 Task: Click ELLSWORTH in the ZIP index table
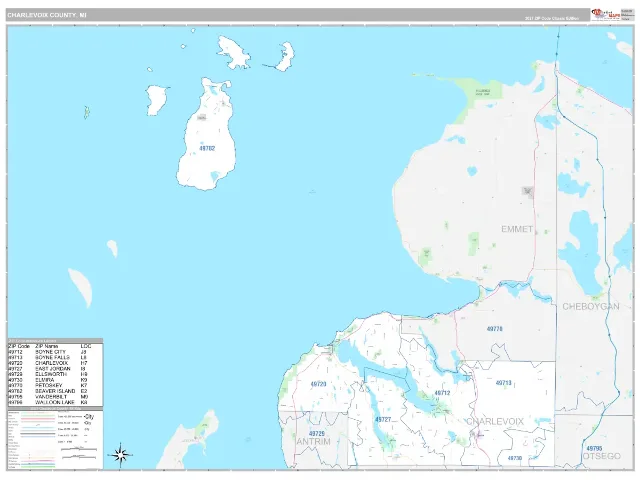point(51,374)
